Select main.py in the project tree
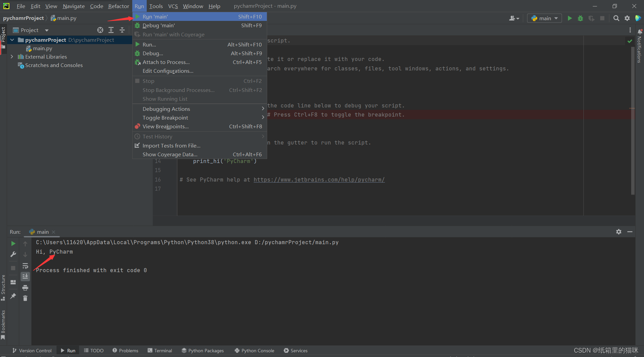Screen dimensions: 644x357 pyautogui.click(x=42, y=48)
